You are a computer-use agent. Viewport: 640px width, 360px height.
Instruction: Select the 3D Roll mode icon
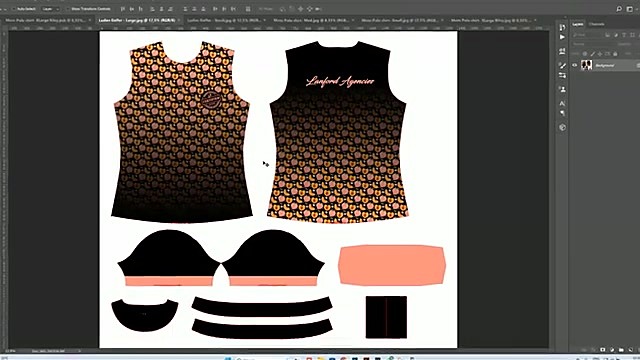tap(292, 9)
